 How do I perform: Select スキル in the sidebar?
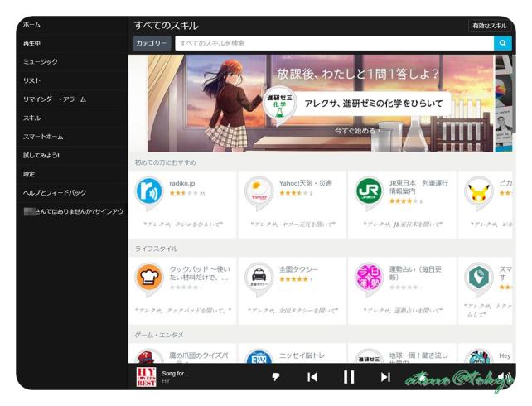(31, 118)
